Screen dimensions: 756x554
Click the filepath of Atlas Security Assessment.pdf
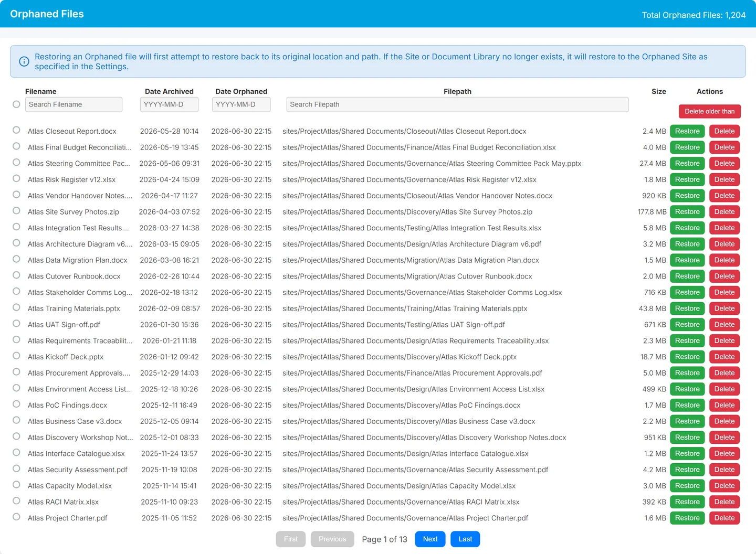point(415,470)
